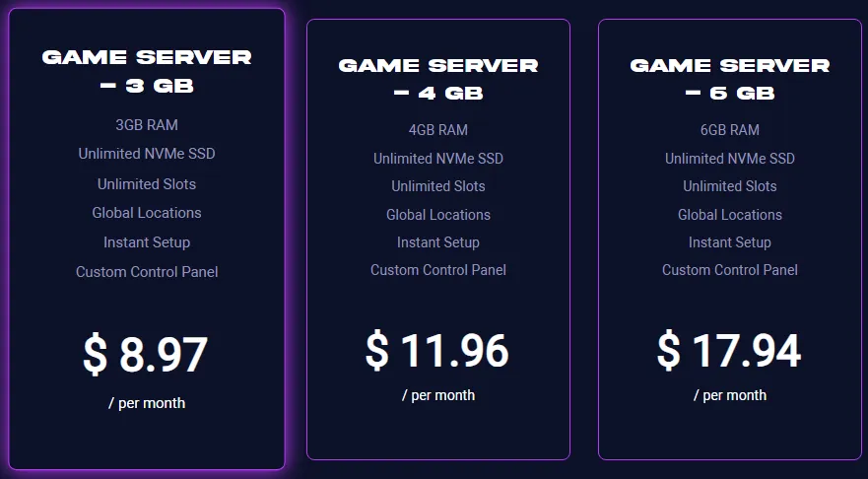Choose the Game Server – 6 GB title
Image resolution: width=868 pixels, height=479 pixels.
(730, 79)
